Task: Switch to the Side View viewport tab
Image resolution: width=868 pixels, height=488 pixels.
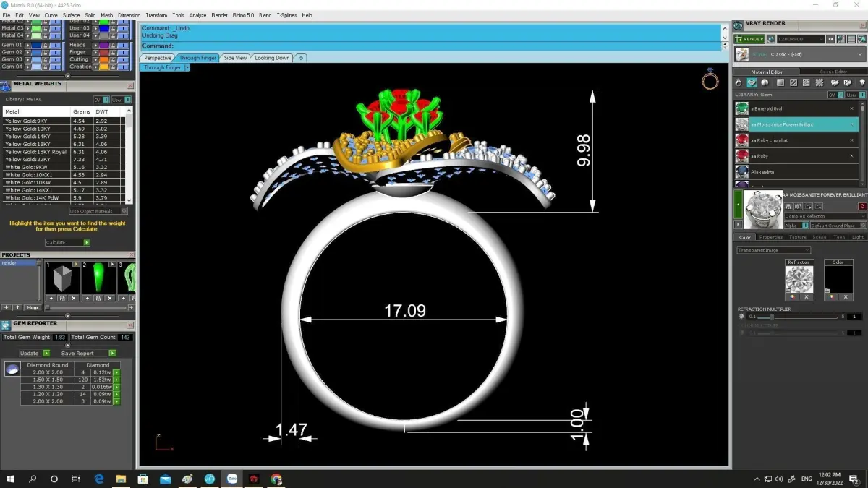Action: pos(235,58)
